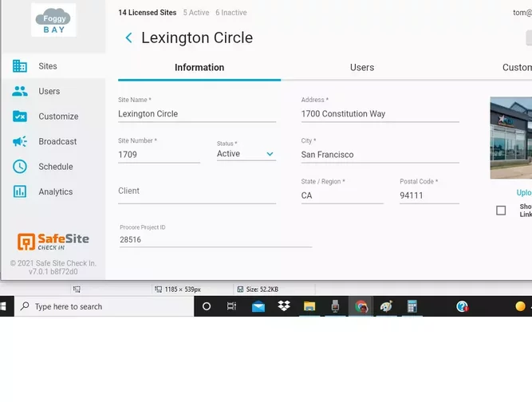Open the Customize folder icon

click(20, 116)
